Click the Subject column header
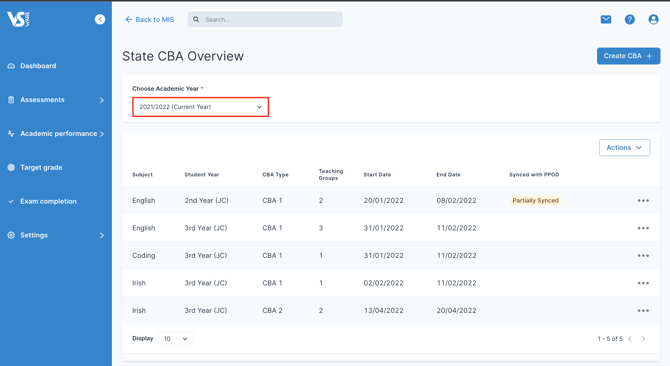 142,175
